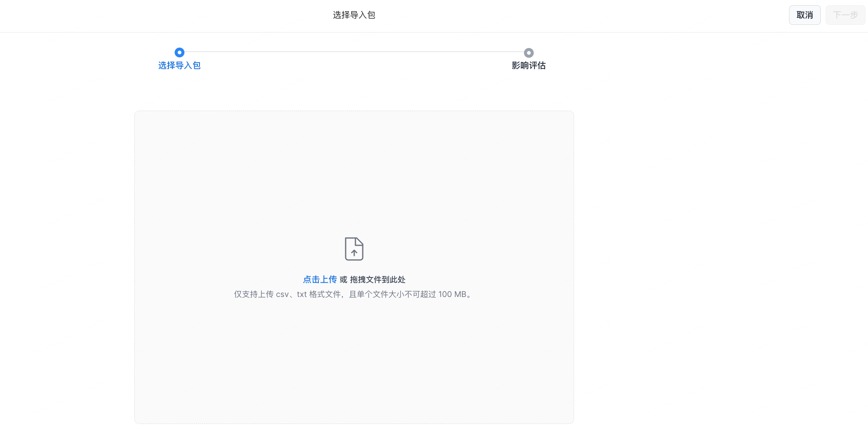Click the 100 MB size limit text
Image resolution: width=868 pixels, height=441 pixels.
click(452, 294)
